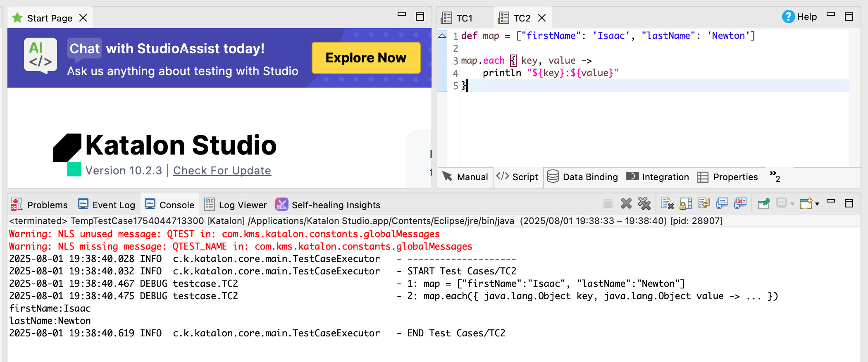Open Help from the editor toolbar

[x=799, y=17]
